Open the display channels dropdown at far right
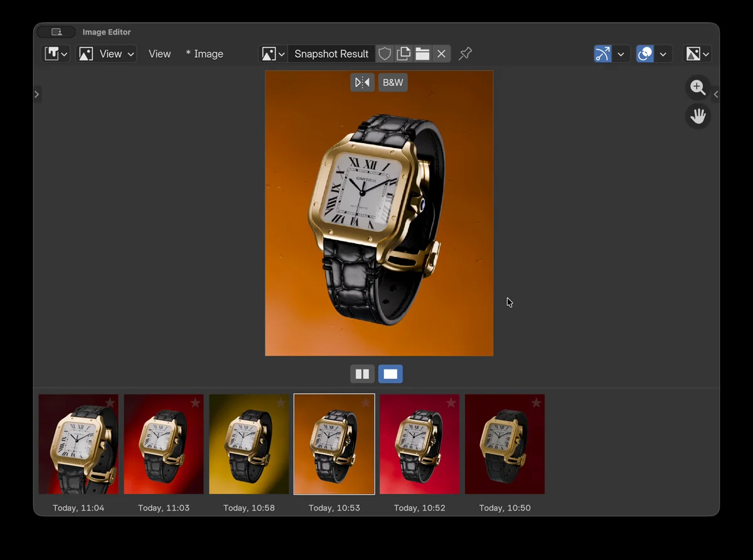Image resolution: width=753 pixels, height=560 pixels. tap(697, 54)
